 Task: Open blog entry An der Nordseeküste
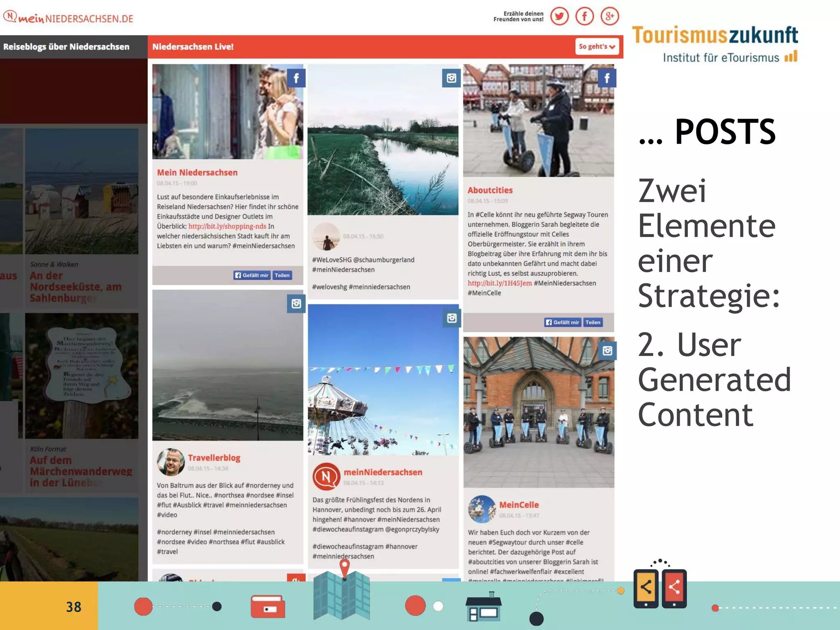point(76,287)
